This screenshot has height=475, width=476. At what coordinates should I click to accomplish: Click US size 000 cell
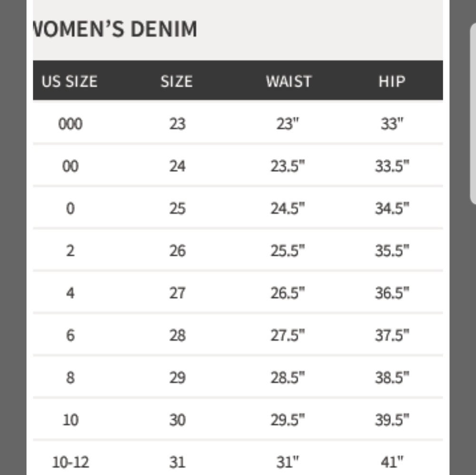(70, 124)
